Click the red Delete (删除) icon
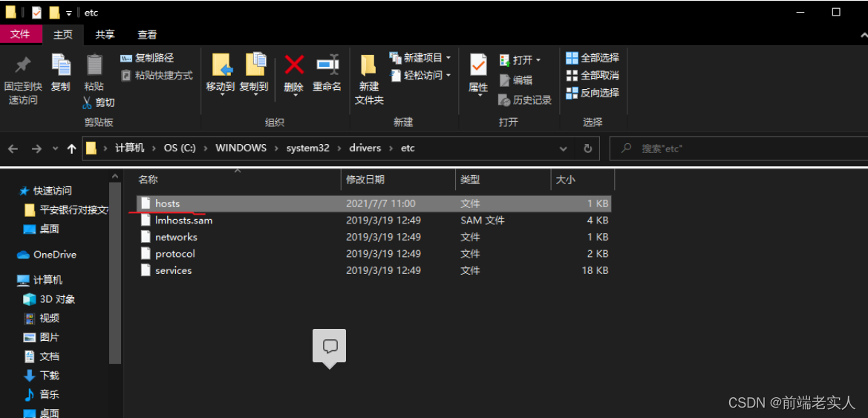The height and width of the screenshot is (418, 868). (294, 65)
